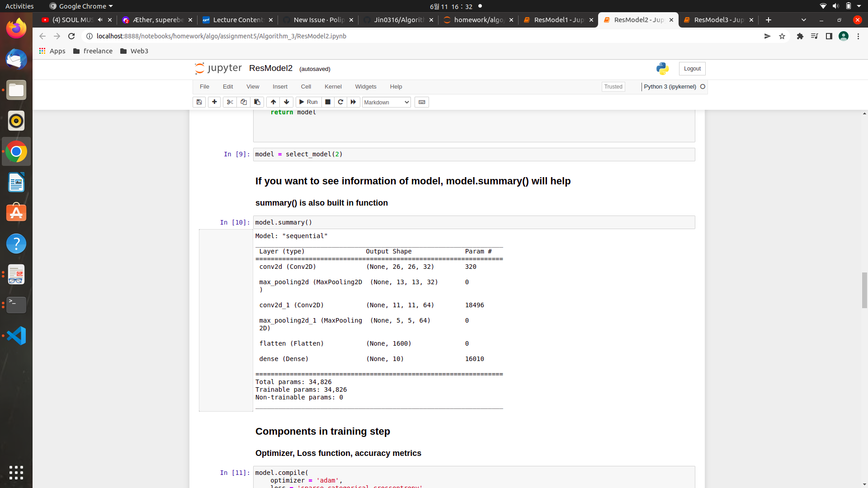
Task: Restart the kernel with the circular arrow icon
Action: [340, 102]
